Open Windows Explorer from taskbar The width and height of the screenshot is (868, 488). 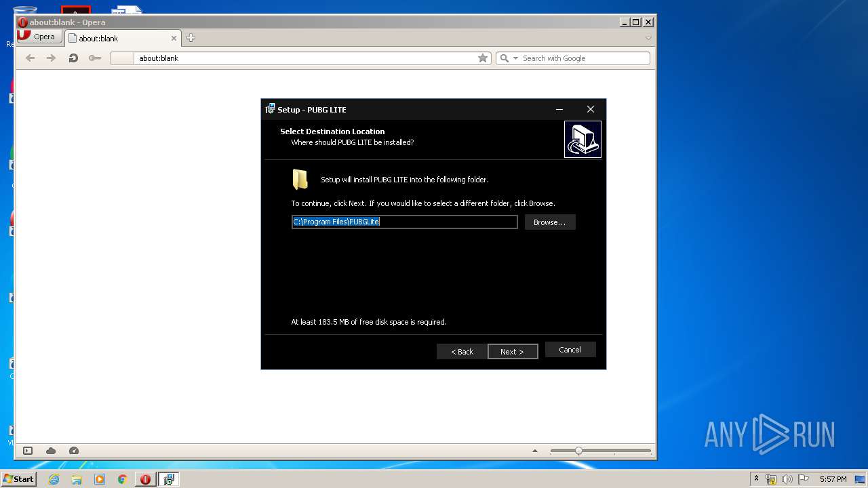77,479
